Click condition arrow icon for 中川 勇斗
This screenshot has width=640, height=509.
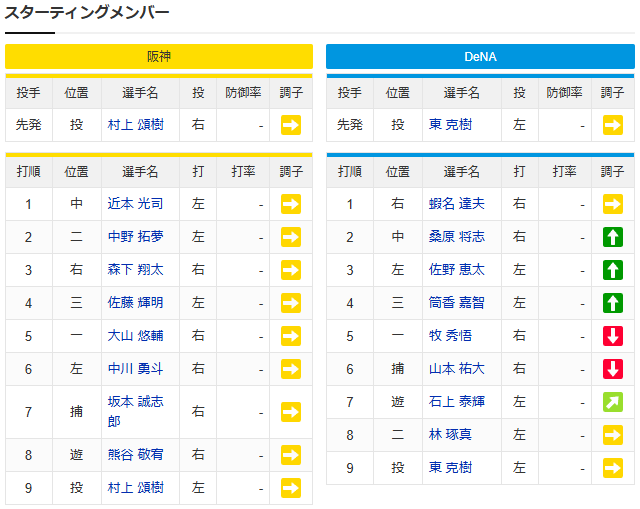pyautogui.click(x=291, y=369)
